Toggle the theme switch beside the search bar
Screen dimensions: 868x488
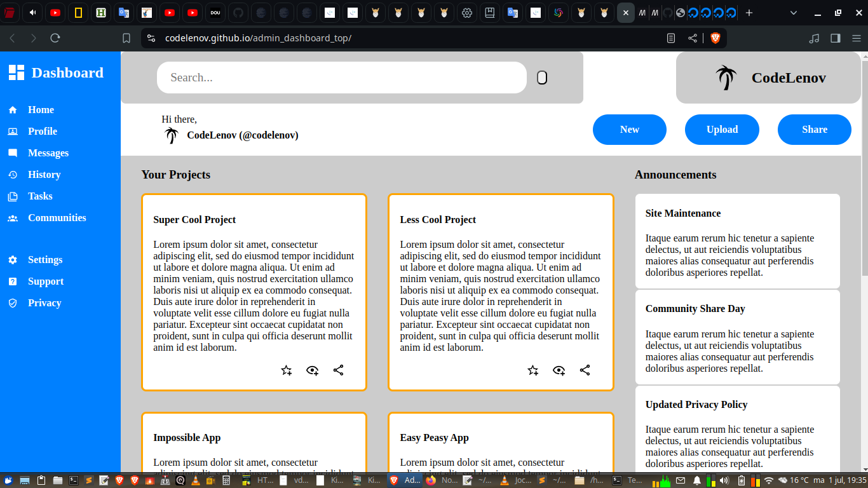click(541, 78)
